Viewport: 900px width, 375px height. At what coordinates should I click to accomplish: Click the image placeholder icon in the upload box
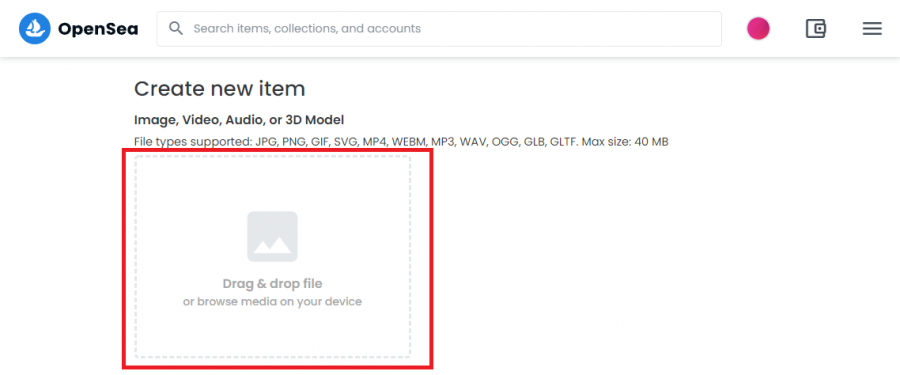coord(273,237)
